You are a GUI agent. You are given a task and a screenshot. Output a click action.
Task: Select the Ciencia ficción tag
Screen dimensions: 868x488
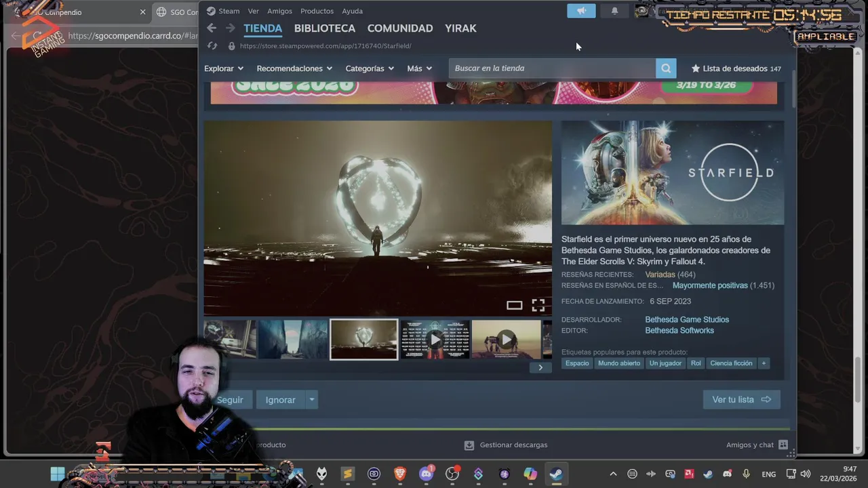pos(731,363)
